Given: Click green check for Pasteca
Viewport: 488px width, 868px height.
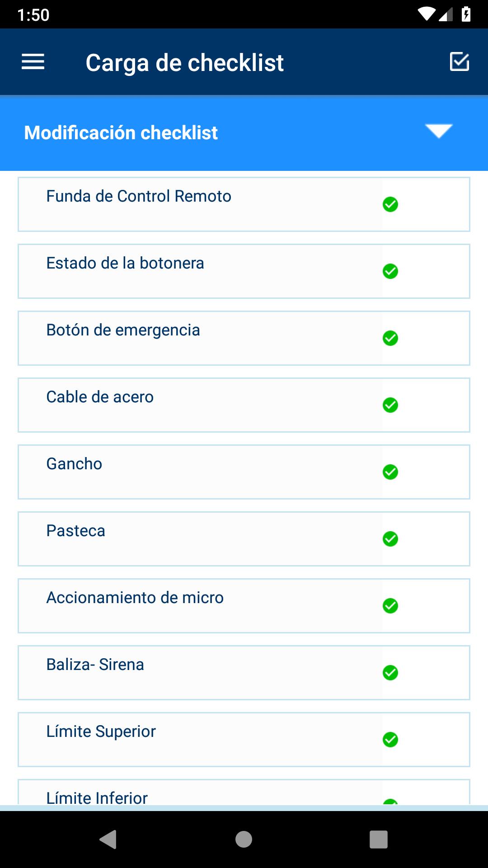Looking at the screenshot, I should point(390,539).
